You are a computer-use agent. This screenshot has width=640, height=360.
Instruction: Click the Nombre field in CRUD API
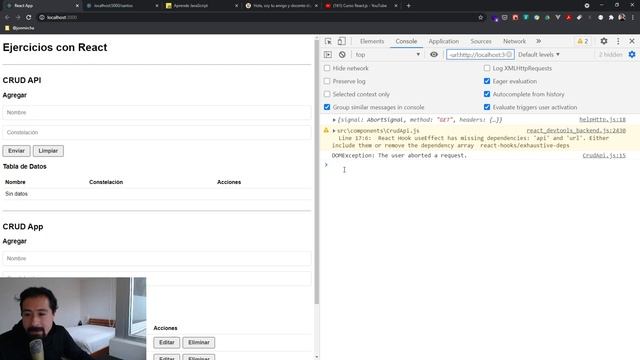point(157,112)
